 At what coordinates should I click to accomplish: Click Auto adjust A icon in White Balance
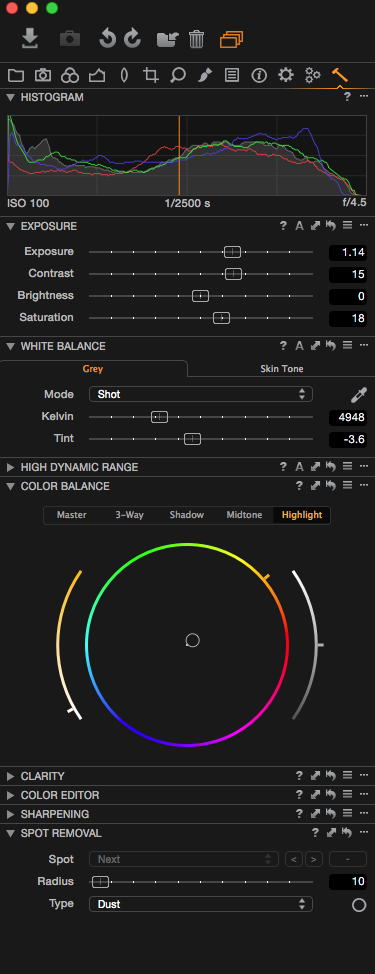pyautogui.click(x=299, y=346)
